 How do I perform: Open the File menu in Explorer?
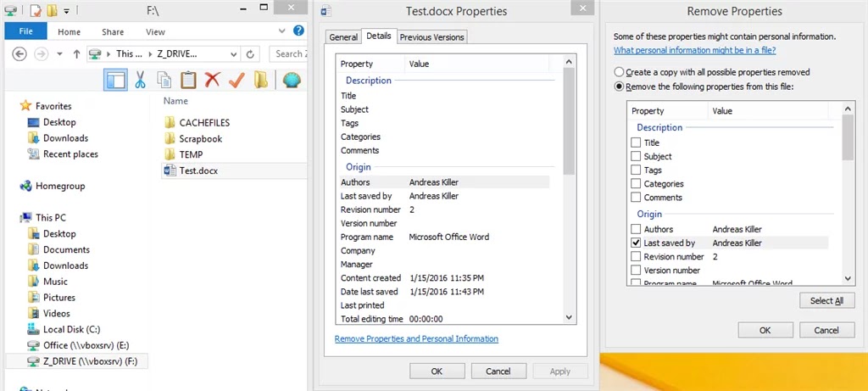click(25, 31)
